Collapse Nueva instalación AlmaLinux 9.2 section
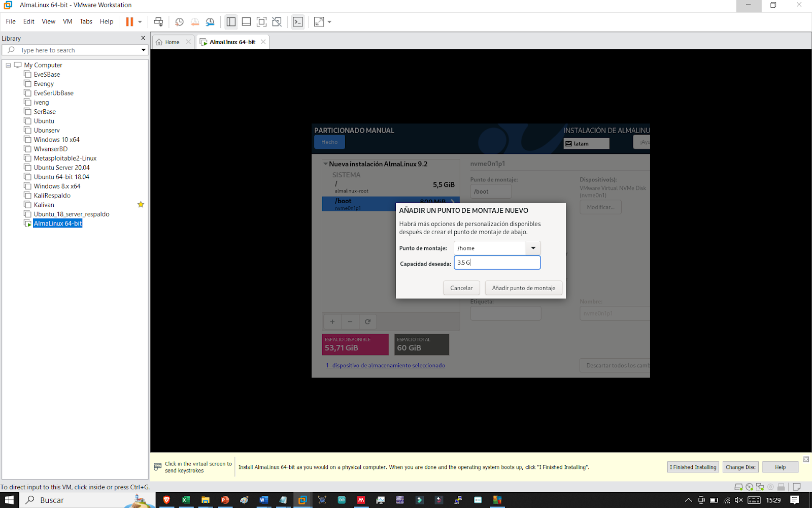 325,164
